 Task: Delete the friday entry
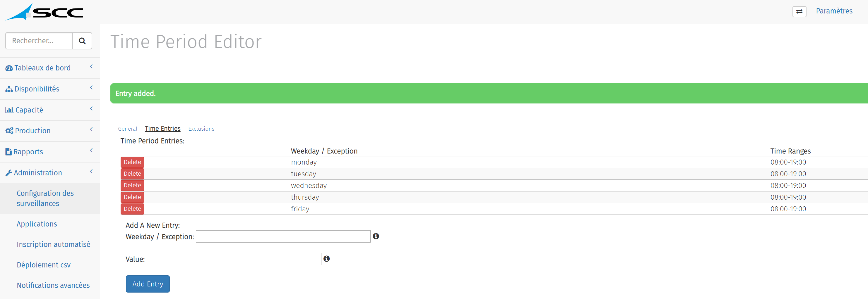click(132, 209)
